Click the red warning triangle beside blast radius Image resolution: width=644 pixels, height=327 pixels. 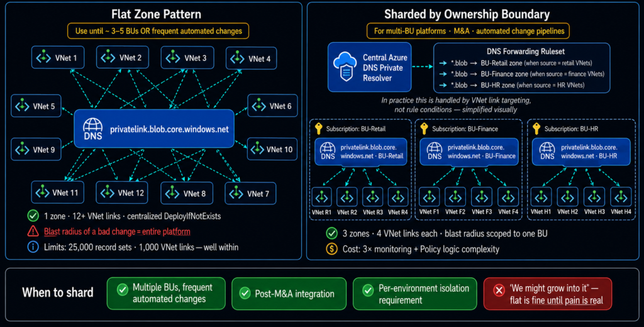pyautogui.click(x=33, y=231)
